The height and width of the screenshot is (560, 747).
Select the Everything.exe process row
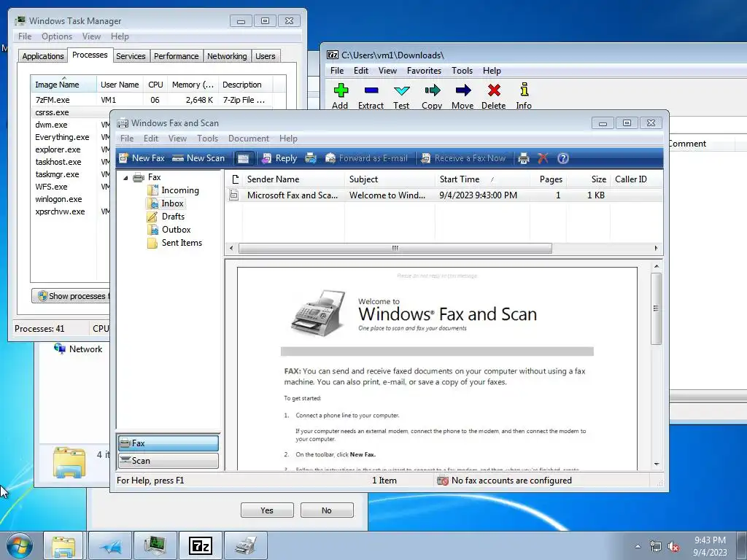click(71, 137)
